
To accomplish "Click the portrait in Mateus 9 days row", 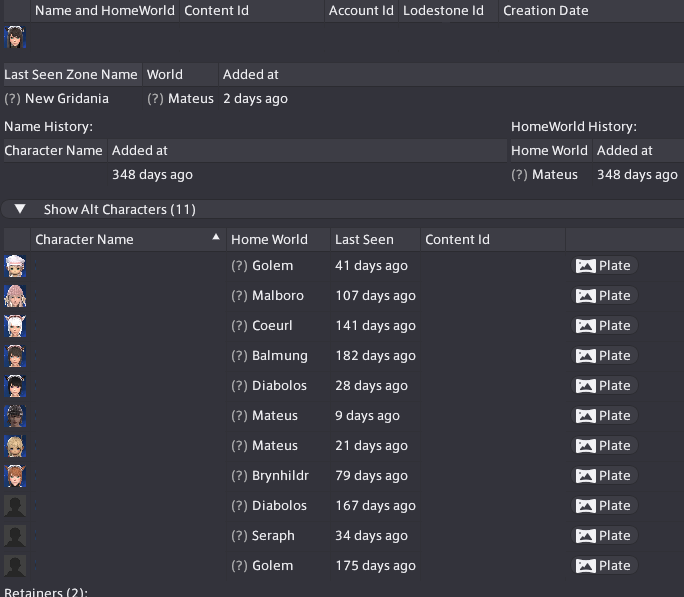I will click(15, 416).
